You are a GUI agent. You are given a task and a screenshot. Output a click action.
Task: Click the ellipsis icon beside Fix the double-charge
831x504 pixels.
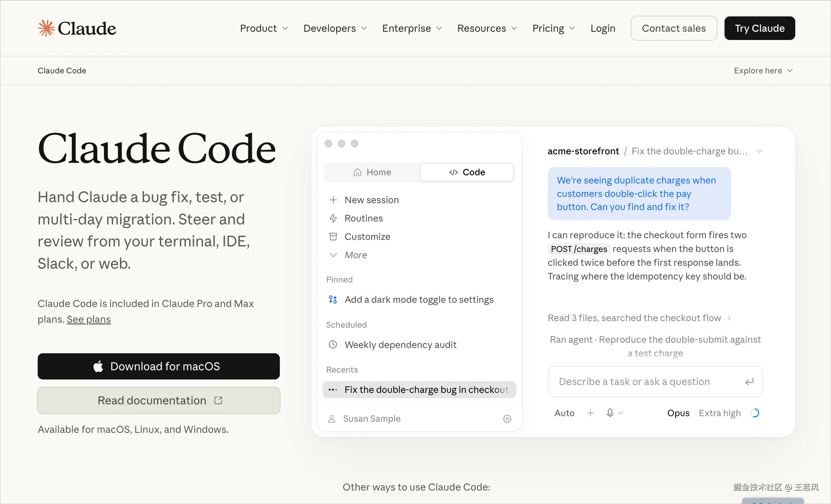click(333, 390)
